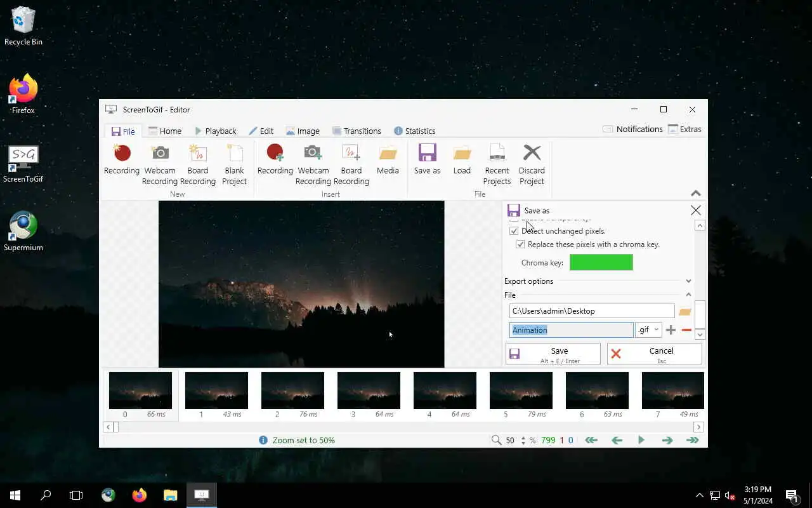Switch to the Edit tab

point(261,131)
